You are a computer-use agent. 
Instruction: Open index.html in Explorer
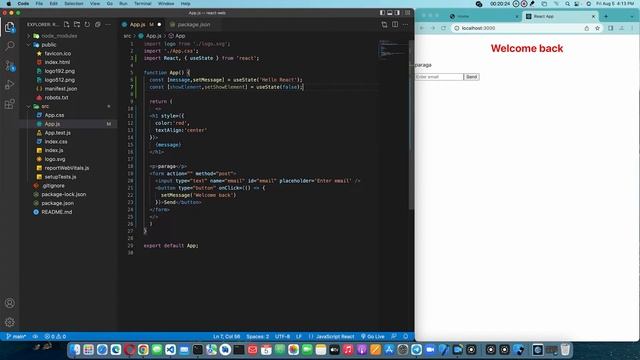pyautogui.click(x=57, y=62)
